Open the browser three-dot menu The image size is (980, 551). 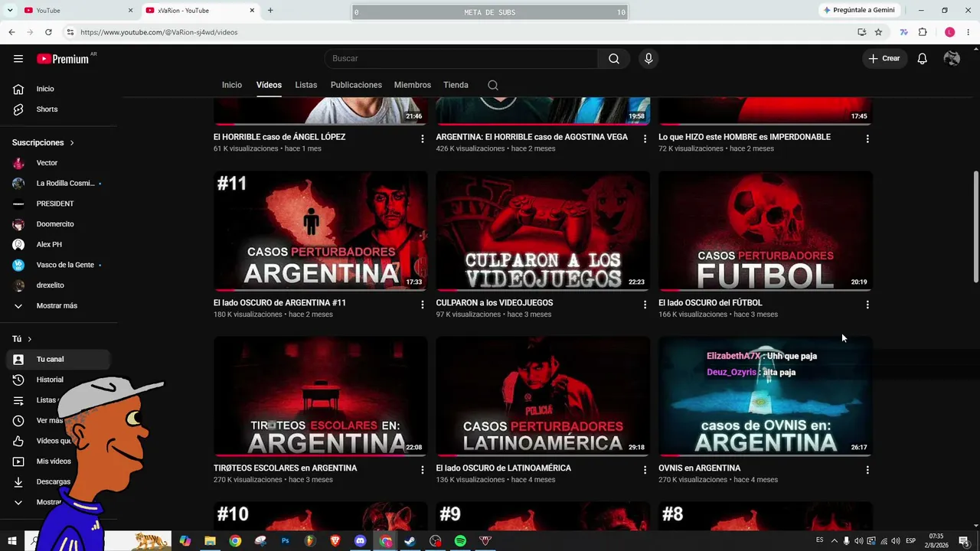[969, 32]
